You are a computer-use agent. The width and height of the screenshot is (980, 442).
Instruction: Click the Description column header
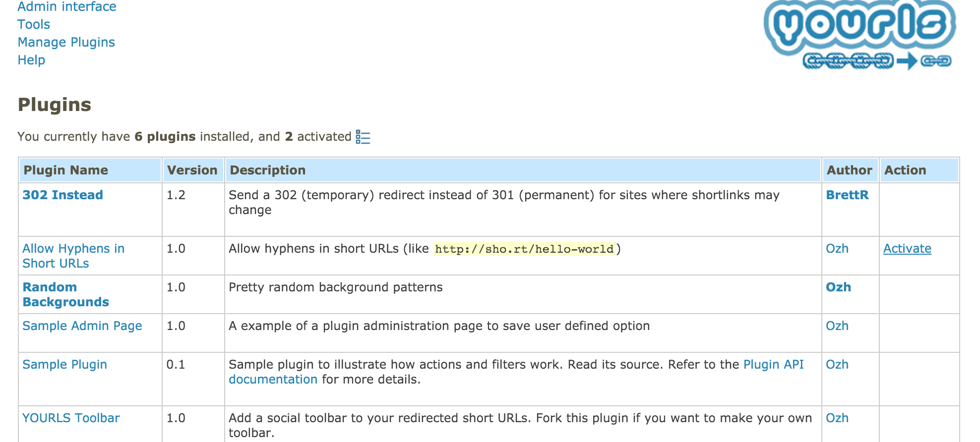pos(523,170)
